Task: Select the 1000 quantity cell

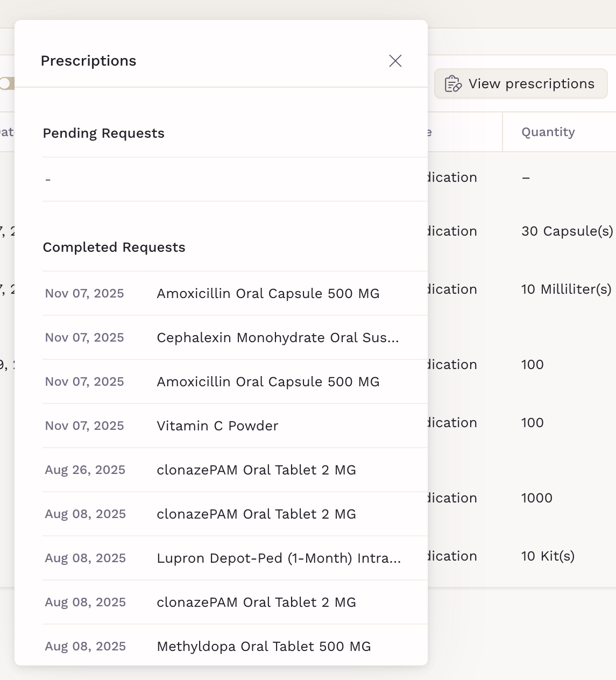Action: [x=536, y=498]
